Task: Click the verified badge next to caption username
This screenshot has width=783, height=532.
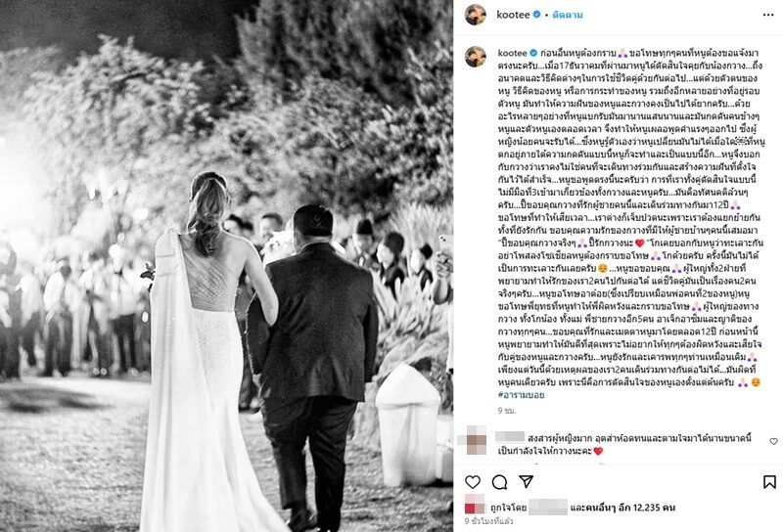Action: [x=533, y=53]
